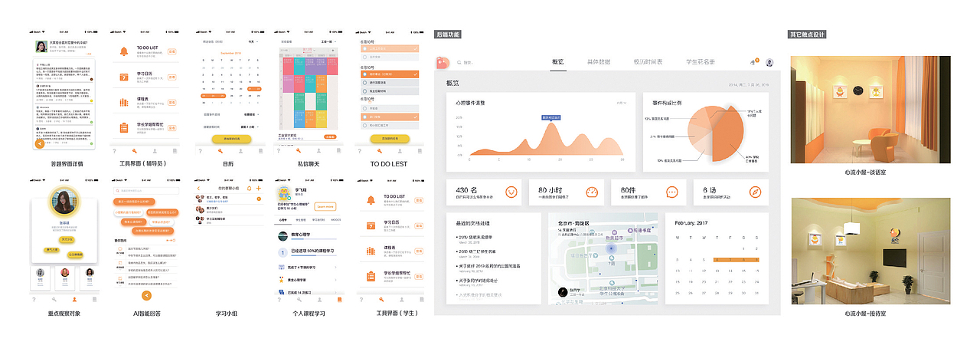This screenshot has height=345, width=980.
Task: Tap 公主病晚期 tag in 重点观察对象
Action: (74, 255)
